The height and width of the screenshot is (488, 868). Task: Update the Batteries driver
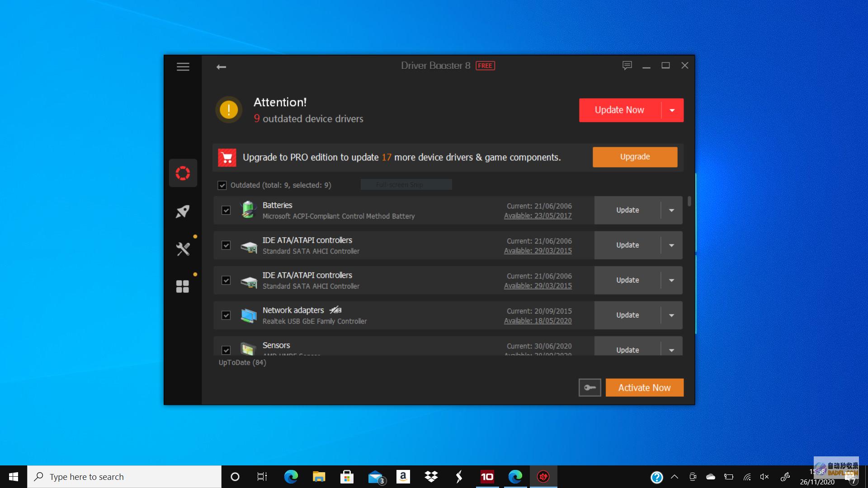click(x=627, y=210)
